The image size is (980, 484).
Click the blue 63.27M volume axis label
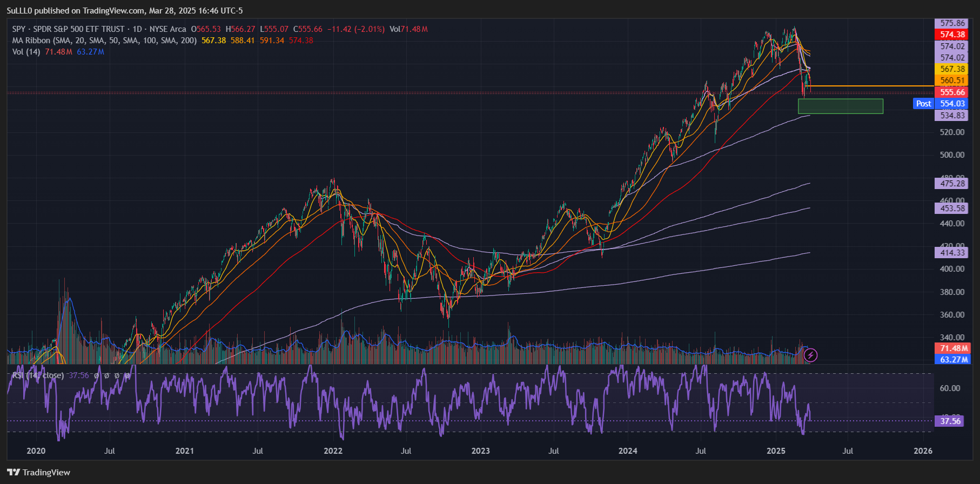pyautogui.click(x=952, y=359)
